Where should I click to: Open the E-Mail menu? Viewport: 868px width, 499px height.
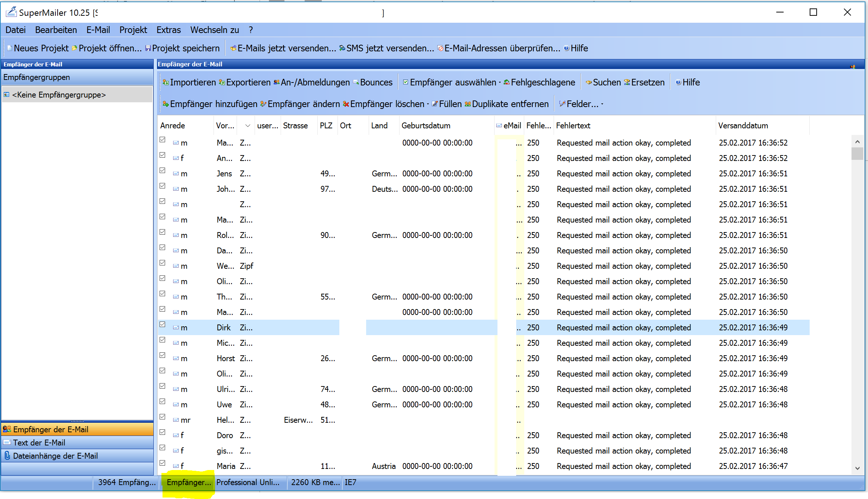click(x=98, y=30)
